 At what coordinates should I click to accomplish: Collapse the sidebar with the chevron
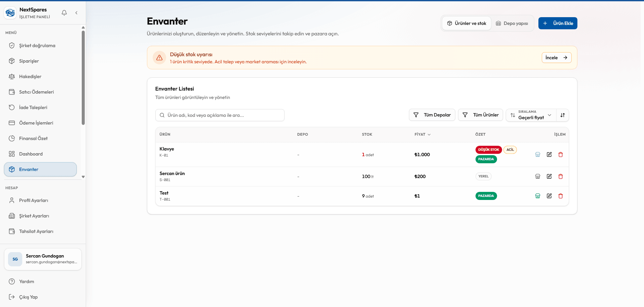click(x=76, y=13)
